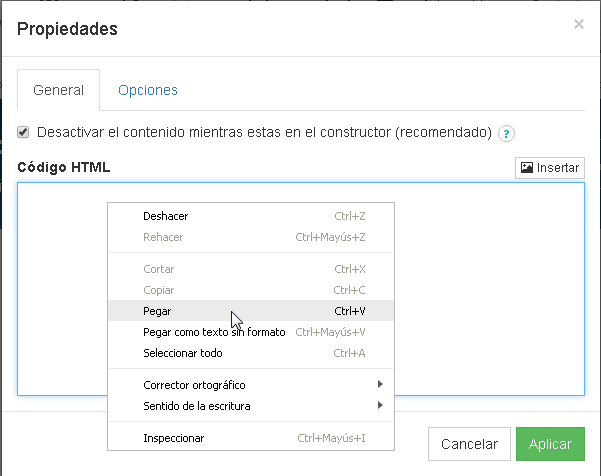Screen dimensions: 601x476
Task: Click the image icon on Insertar button
Action: (x=527, y=167)
